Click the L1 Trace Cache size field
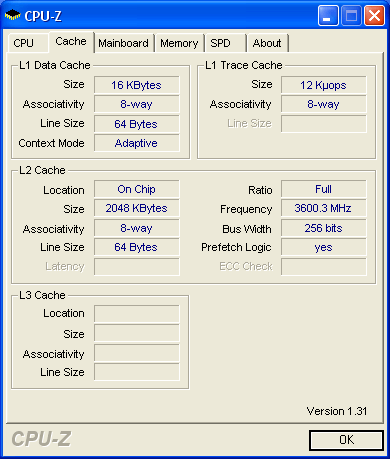Screen dimensions: 390x459 click(x=324, y=85)
